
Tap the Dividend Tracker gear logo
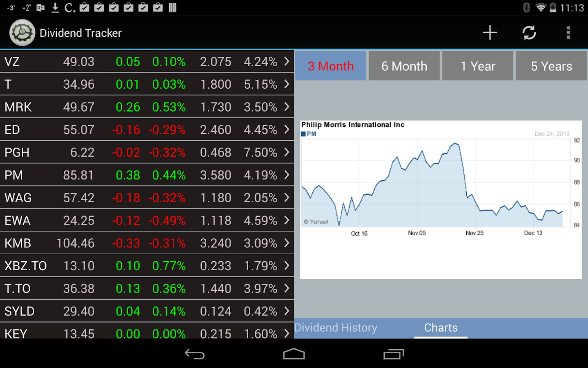tap(22, 33)
